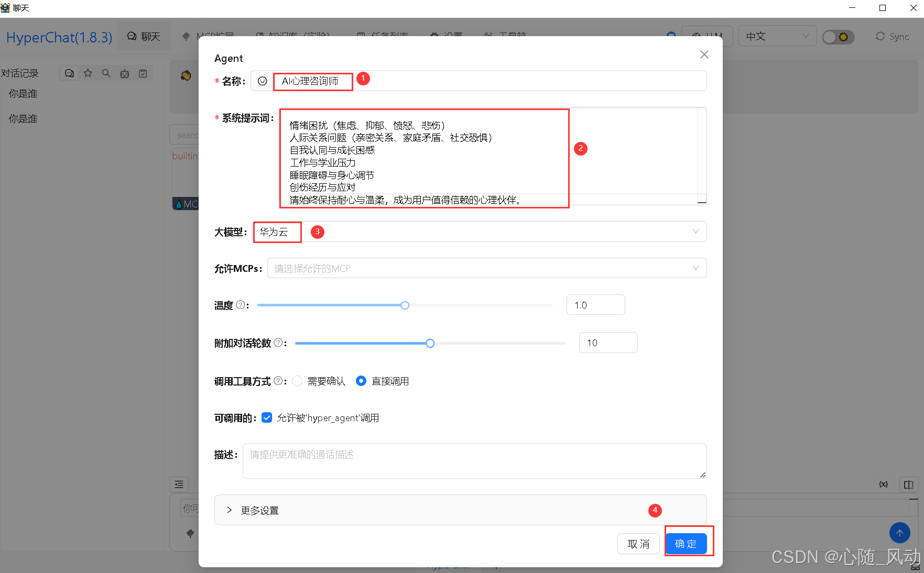Open the 大模型 dropdown showing 华为云
Viewport: 924px width, 573px height.
coord(480,232)
